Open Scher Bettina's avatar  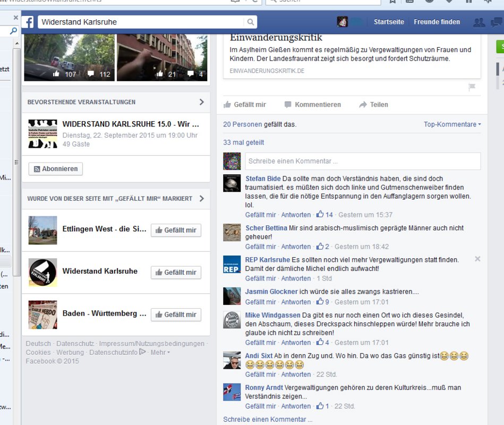[x=232, y=233]
